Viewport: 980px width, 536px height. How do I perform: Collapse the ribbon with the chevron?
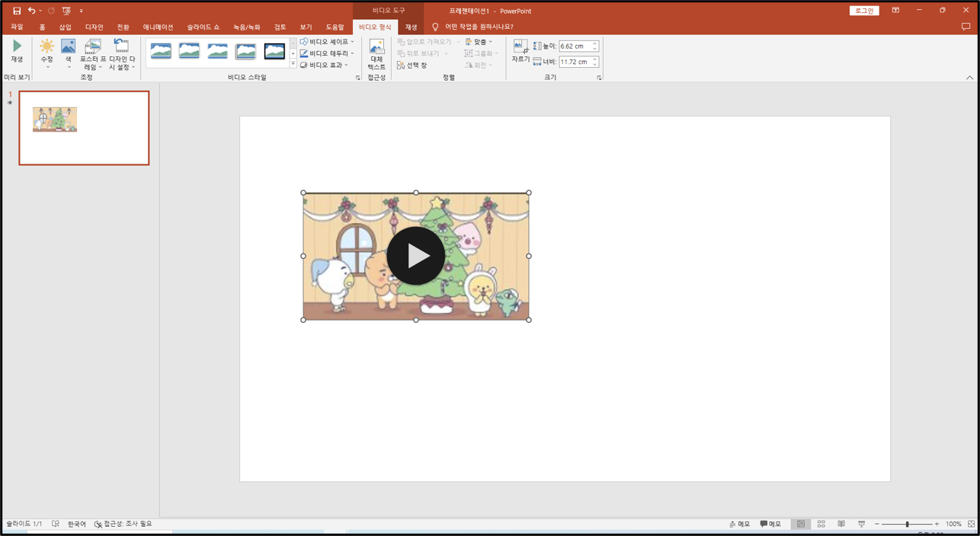pos(969,78)
